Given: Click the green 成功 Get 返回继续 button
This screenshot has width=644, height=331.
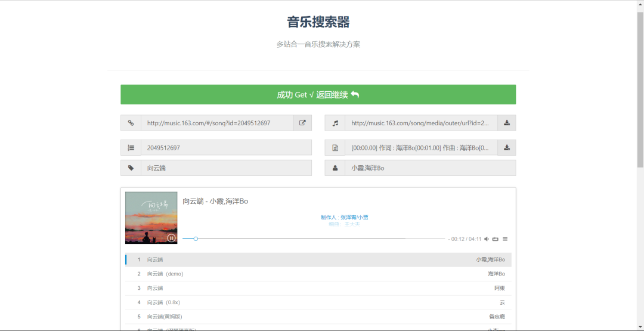Looking at the screenshot, I should pyautogui.click(x=318, y=94).
